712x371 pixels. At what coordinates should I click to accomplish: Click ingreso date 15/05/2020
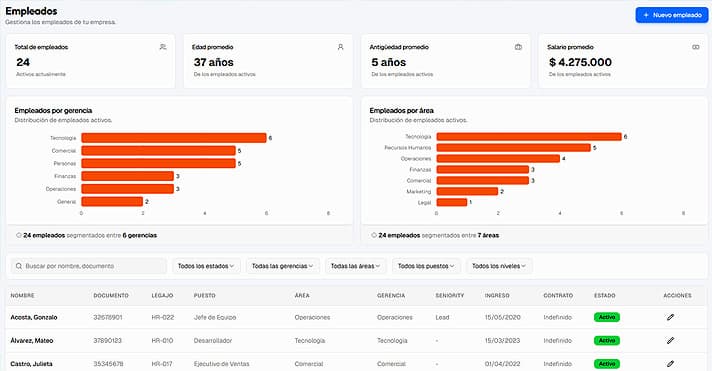[502, 317]
